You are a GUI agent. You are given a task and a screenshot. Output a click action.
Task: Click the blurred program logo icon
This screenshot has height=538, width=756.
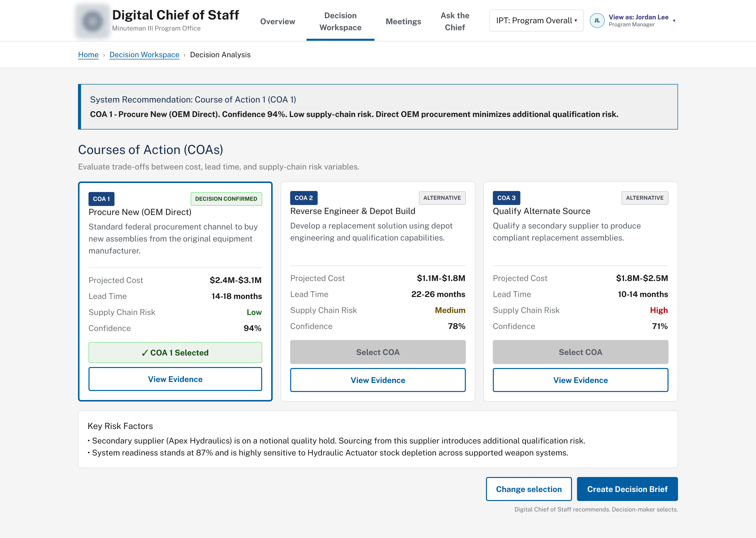pyautogui.click(x=92, y=21)
